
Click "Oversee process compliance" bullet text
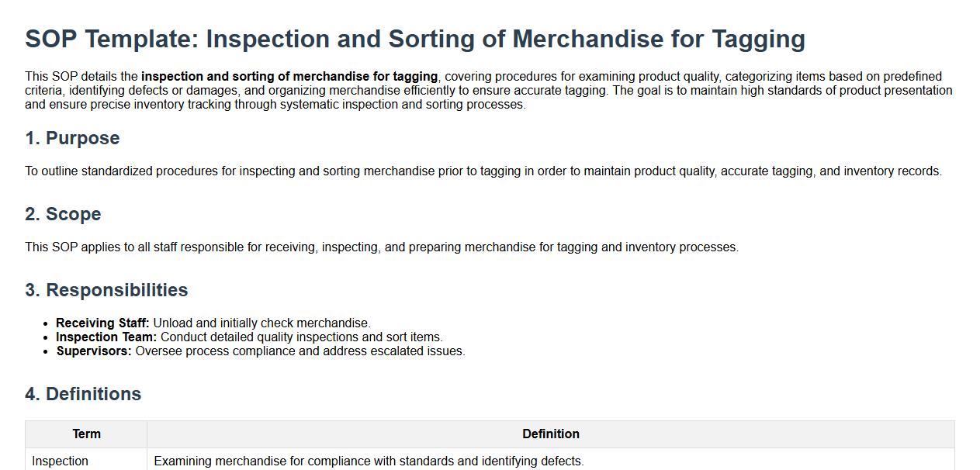(300, 351)
